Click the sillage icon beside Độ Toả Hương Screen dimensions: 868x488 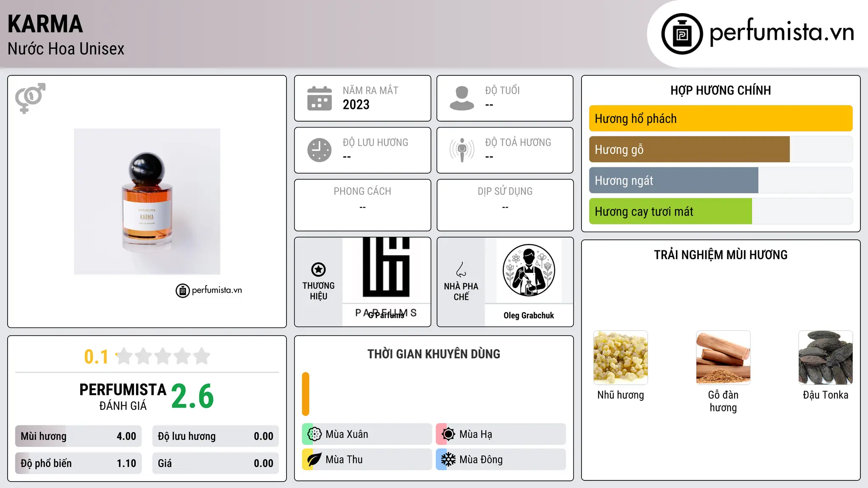click(x=462, y=150)
